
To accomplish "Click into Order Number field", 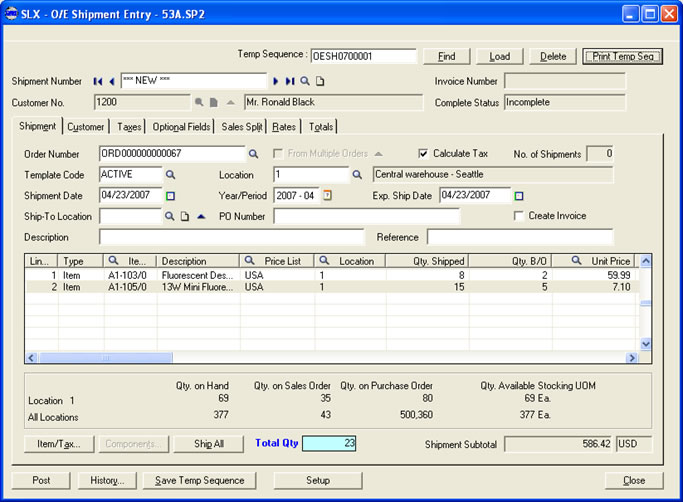I will click(x=172, y=153).
